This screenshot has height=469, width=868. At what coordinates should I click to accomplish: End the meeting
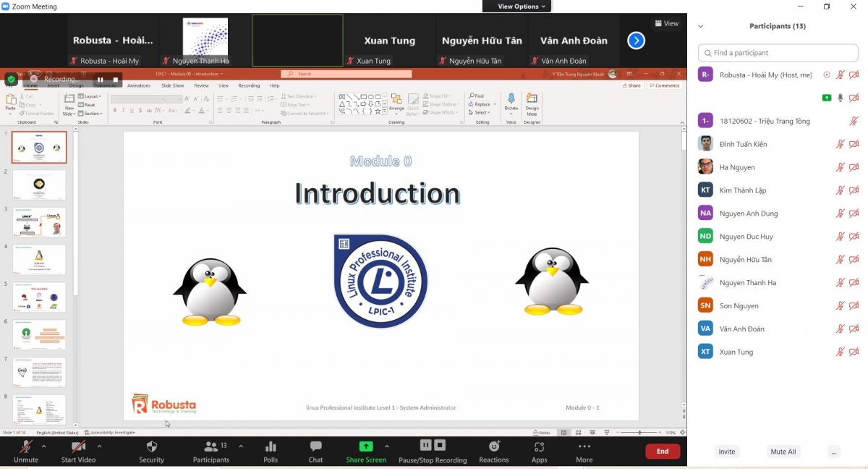tap(663, 451)
